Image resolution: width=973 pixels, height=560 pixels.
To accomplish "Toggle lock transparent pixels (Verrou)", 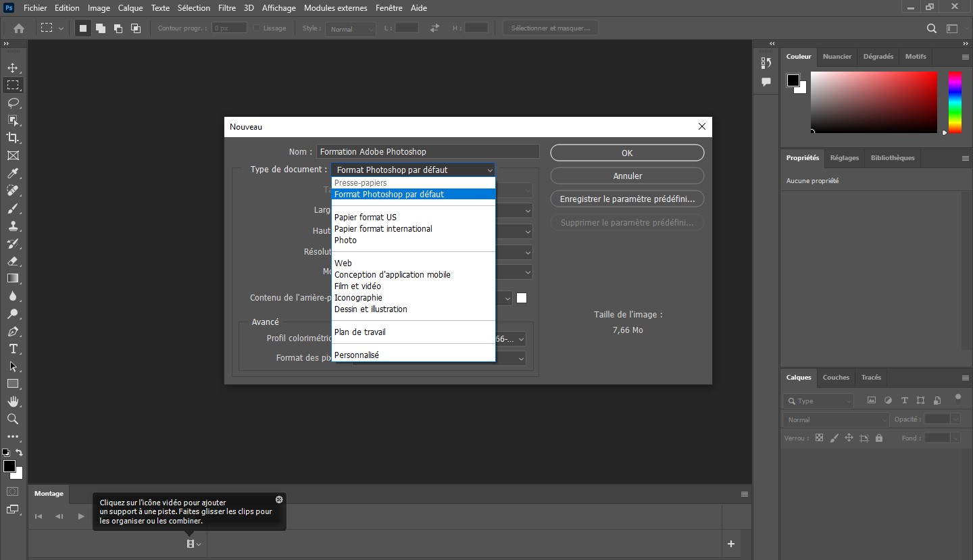I will pos(819,438).
